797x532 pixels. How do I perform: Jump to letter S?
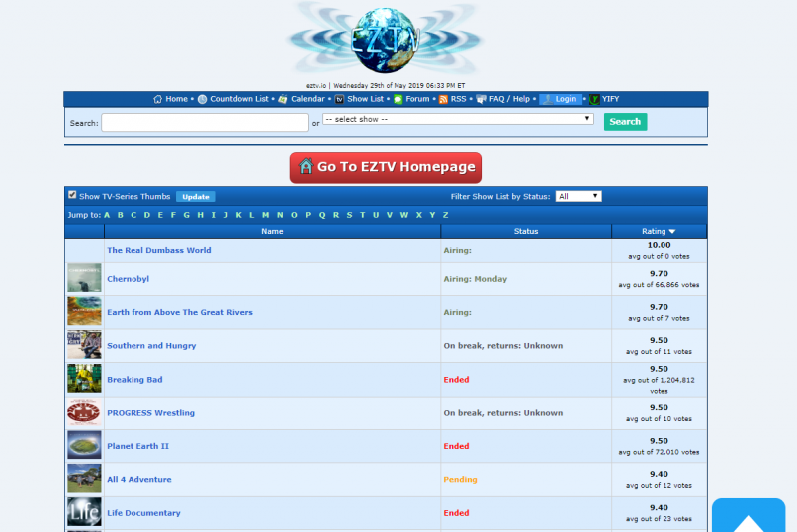click(x=350, y=215)
